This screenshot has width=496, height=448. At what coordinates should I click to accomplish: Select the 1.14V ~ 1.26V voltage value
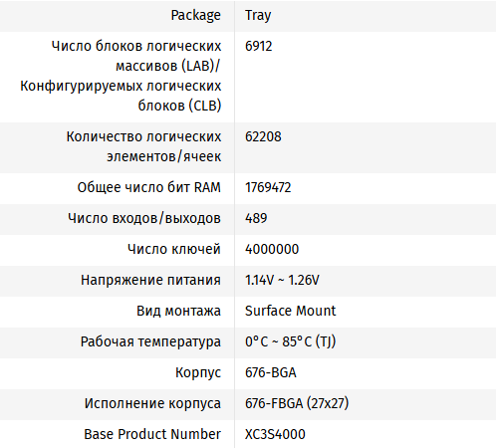coord(282,280)
